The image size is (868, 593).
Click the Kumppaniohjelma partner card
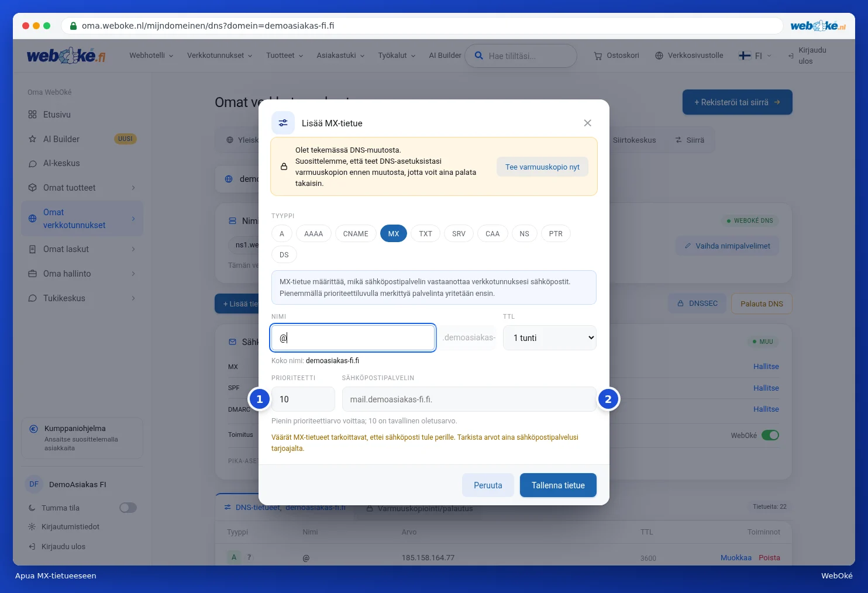tap(82, 438)
